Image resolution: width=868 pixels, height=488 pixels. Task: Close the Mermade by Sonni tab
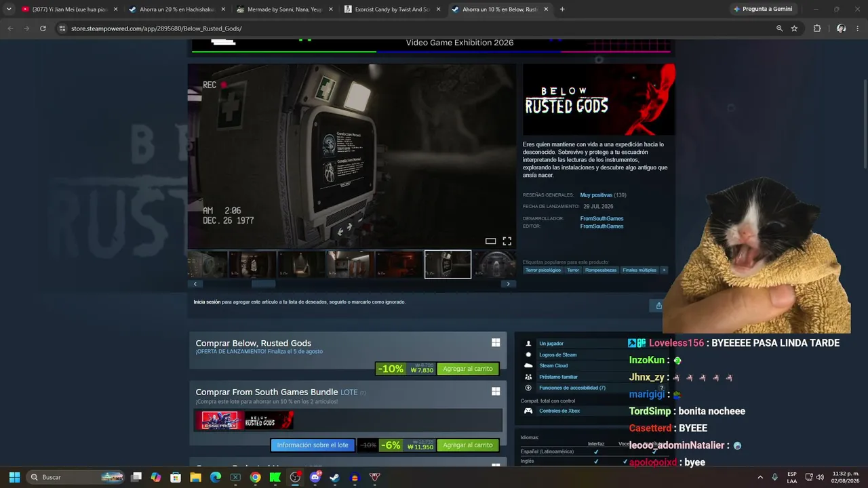(x=331, y=9)
